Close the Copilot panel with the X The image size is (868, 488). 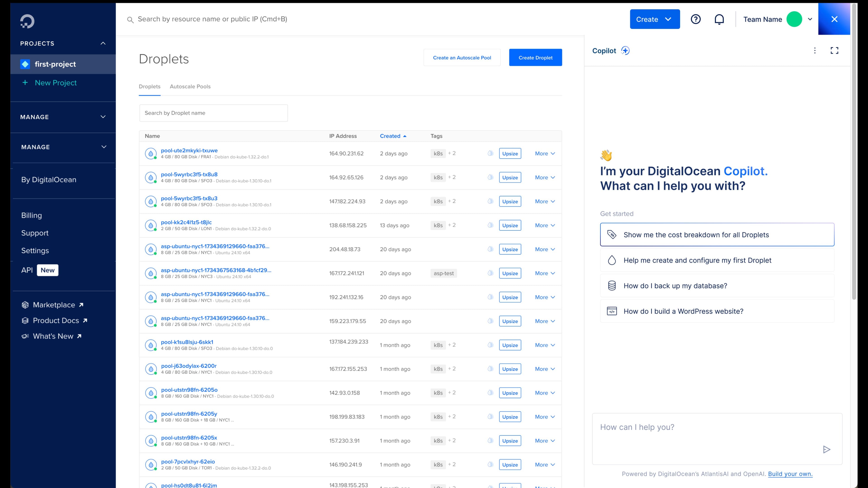click(x=834, y=19)
